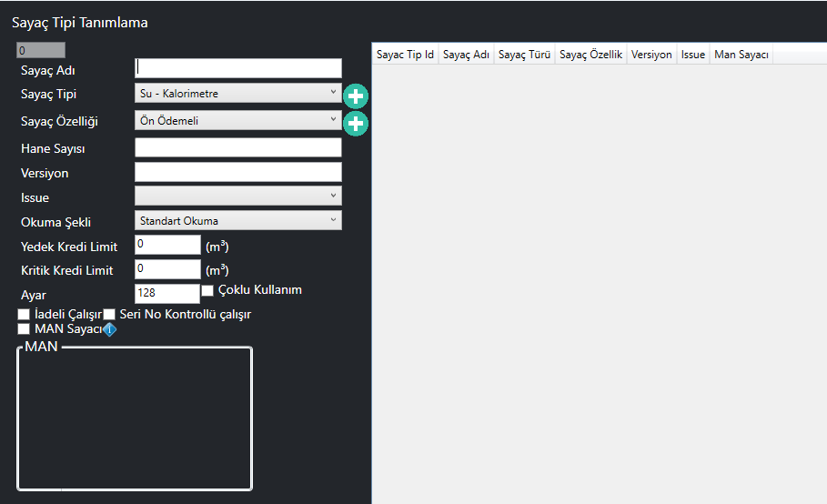827x504 pixels.
Task: Click the plus icon beside Sayaç Tipi
Action: click(355, 95)
